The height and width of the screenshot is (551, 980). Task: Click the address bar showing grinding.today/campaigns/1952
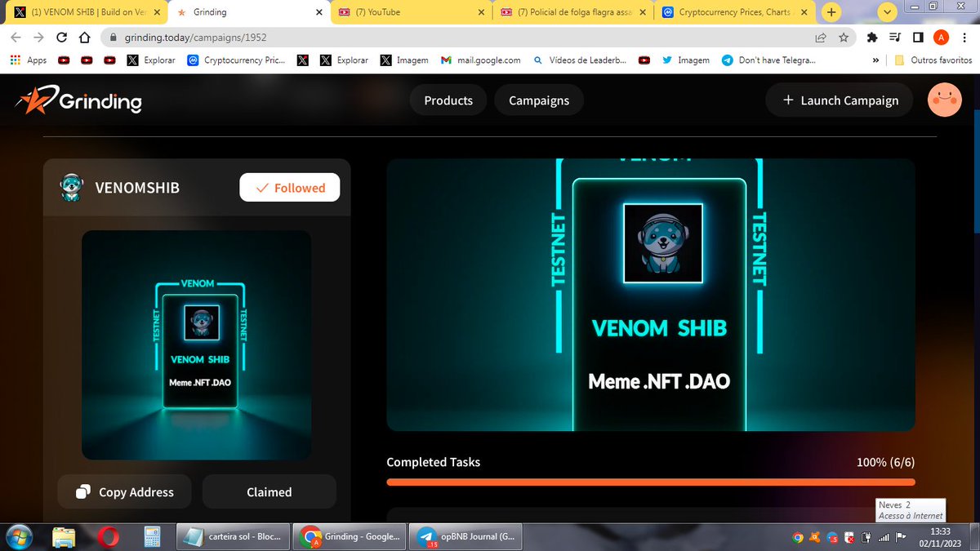pyautogui.click(x=457, y=38)
